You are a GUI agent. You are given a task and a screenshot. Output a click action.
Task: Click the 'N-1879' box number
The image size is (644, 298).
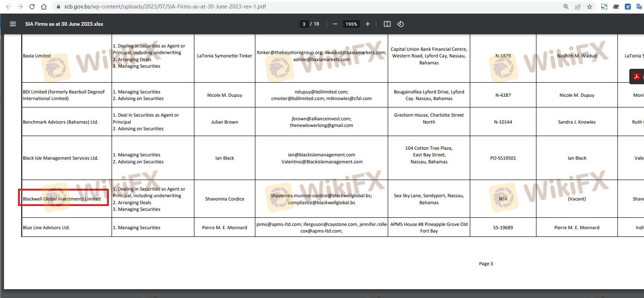pyautogui.click(x=503, y=56)
